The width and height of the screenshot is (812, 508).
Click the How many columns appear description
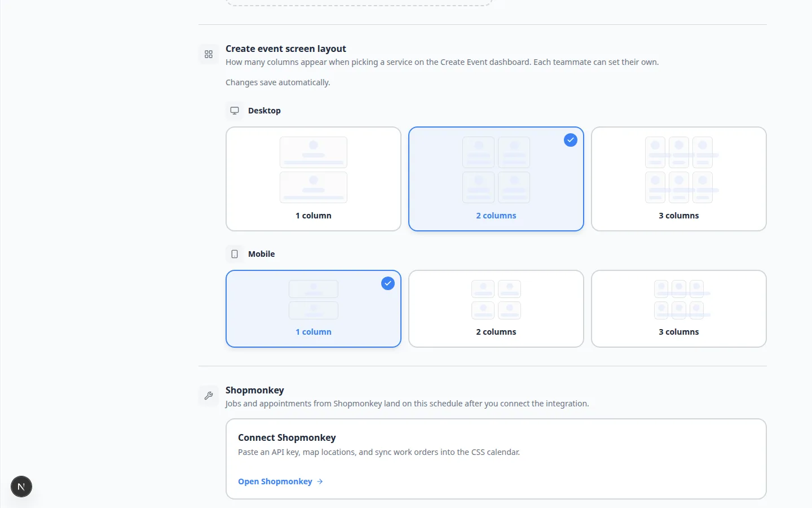pyautogui.click(x=442, y=62)
